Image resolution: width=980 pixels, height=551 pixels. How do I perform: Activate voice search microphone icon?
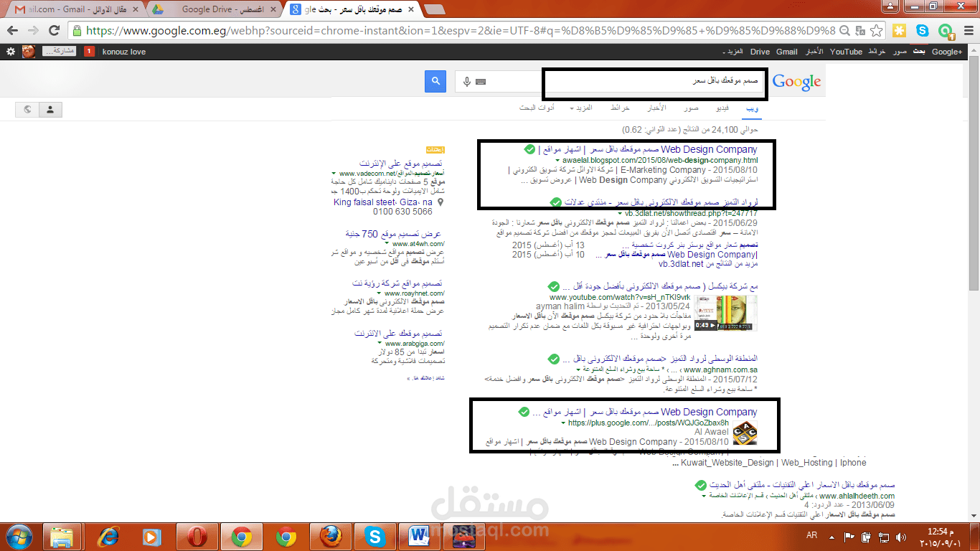[467, 82]
